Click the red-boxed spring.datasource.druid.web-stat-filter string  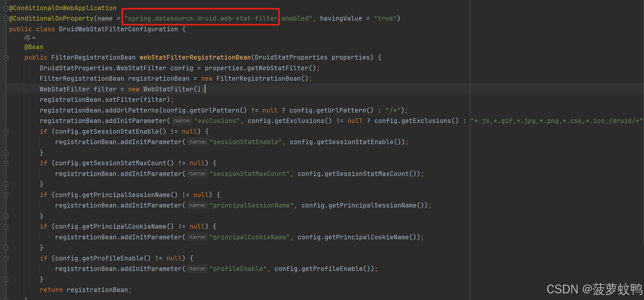pos(201,18)
